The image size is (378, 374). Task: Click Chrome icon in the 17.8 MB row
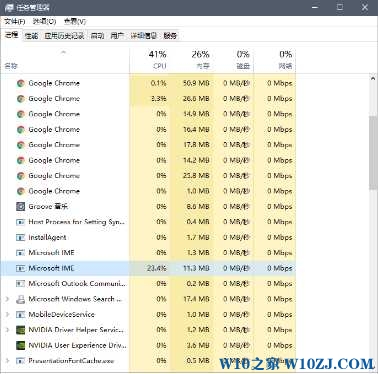click(21, 145)
